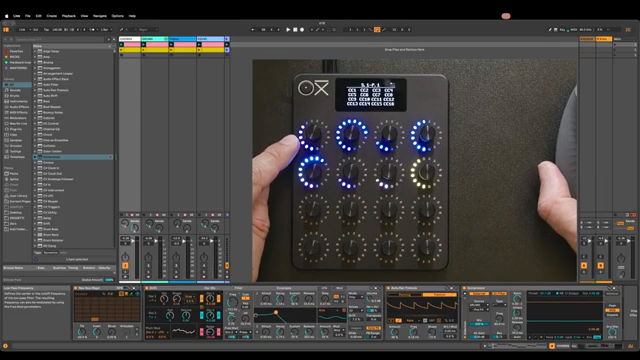
Task: Toggle the DRUMS track activator button
Action: (x=149, y=265)
